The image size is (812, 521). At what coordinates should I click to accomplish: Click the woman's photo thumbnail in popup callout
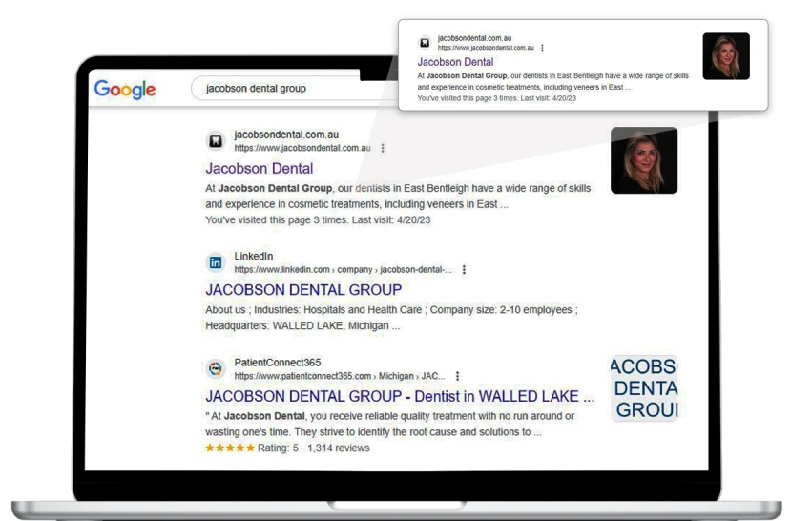[x=725, y=56]
